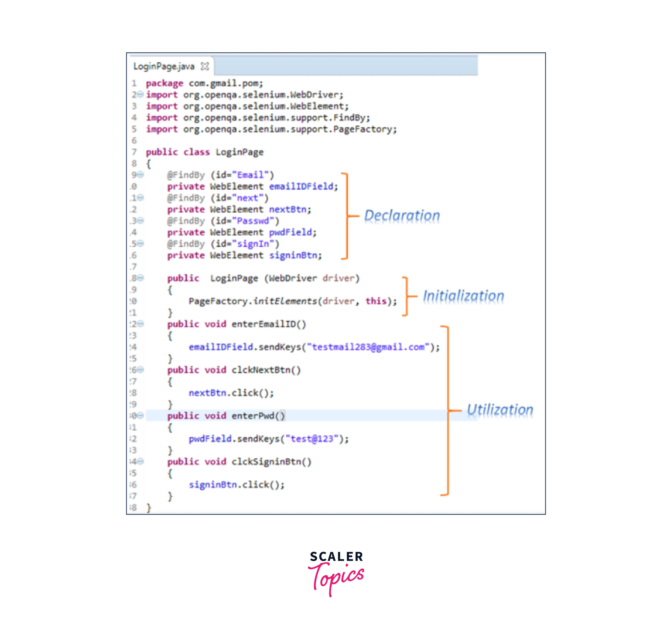Screen dimensions: 672x635
Task: Collapse fold at @FindBy id signIn annotation
Action: point(140,244)
